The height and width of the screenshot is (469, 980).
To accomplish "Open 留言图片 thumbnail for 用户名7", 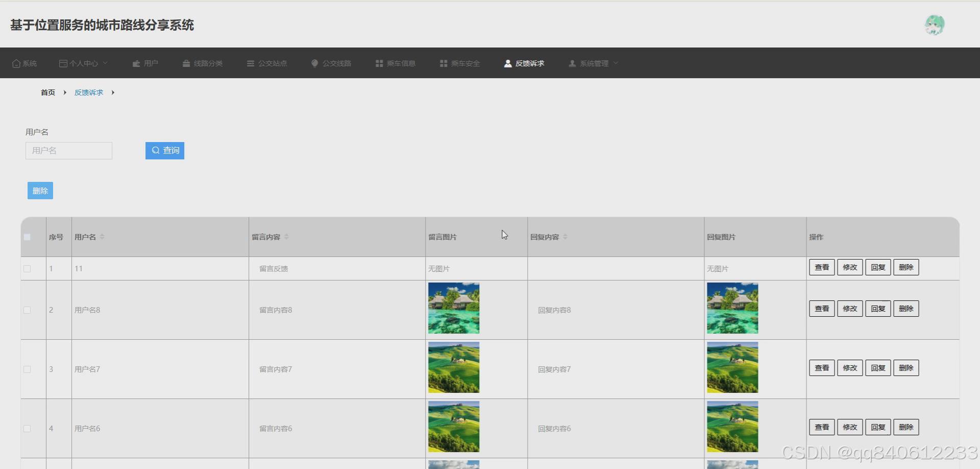I will tap(454, 367).
